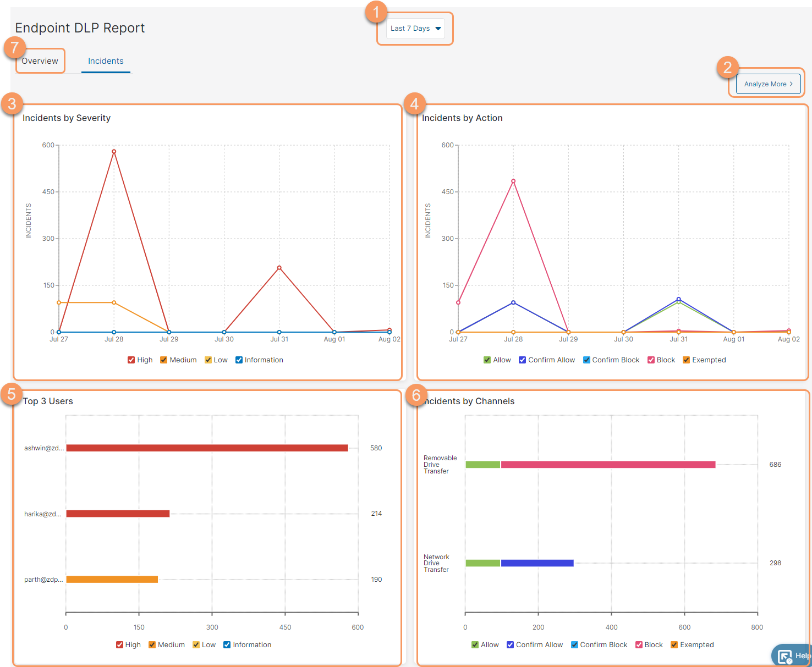Select the Jul 28 peak point in Incidents by Severity

click(114, 151)
